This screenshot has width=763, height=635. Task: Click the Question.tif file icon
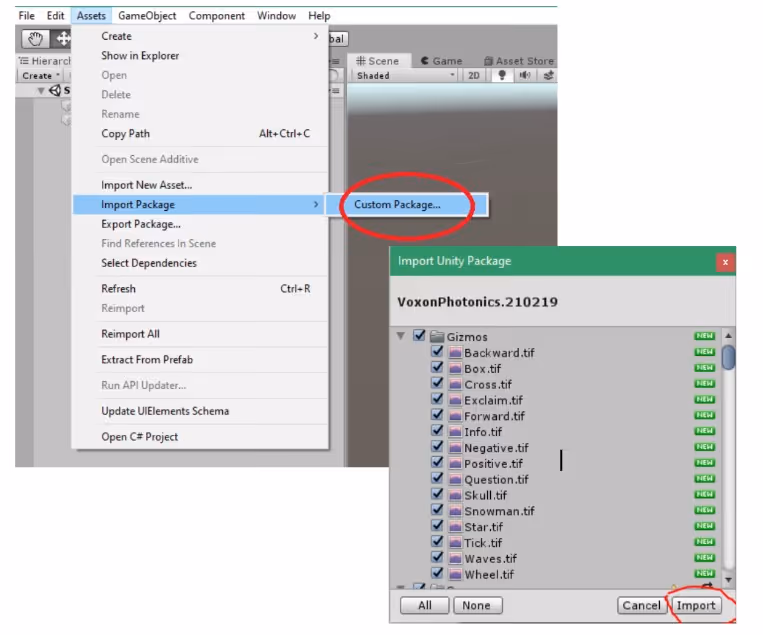(455, 479)
